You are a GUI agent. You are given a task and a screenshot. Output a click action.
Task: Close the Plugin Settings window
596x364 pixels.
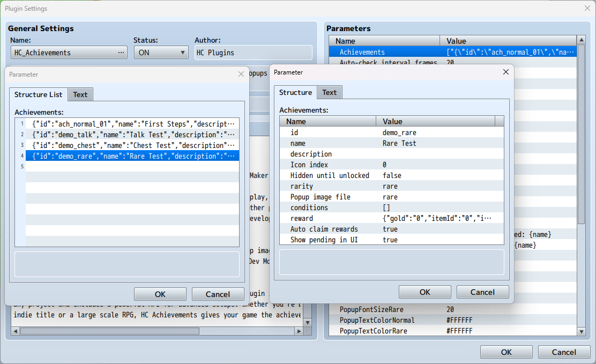click(587, 8)
